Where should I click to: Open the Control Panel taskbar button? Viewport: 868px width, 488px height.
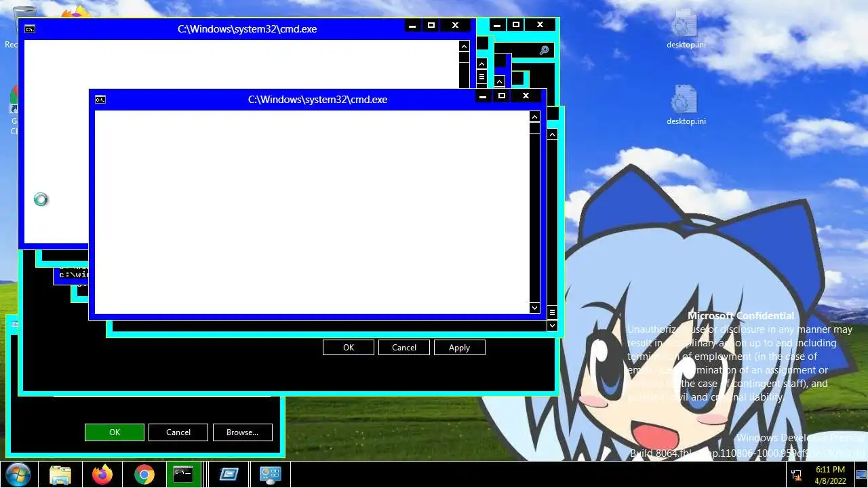tap(271, 474)
